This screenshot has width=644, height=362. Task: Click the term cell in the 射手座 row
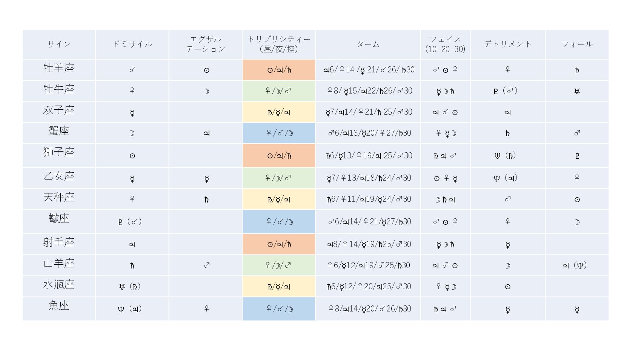[368, 244]
